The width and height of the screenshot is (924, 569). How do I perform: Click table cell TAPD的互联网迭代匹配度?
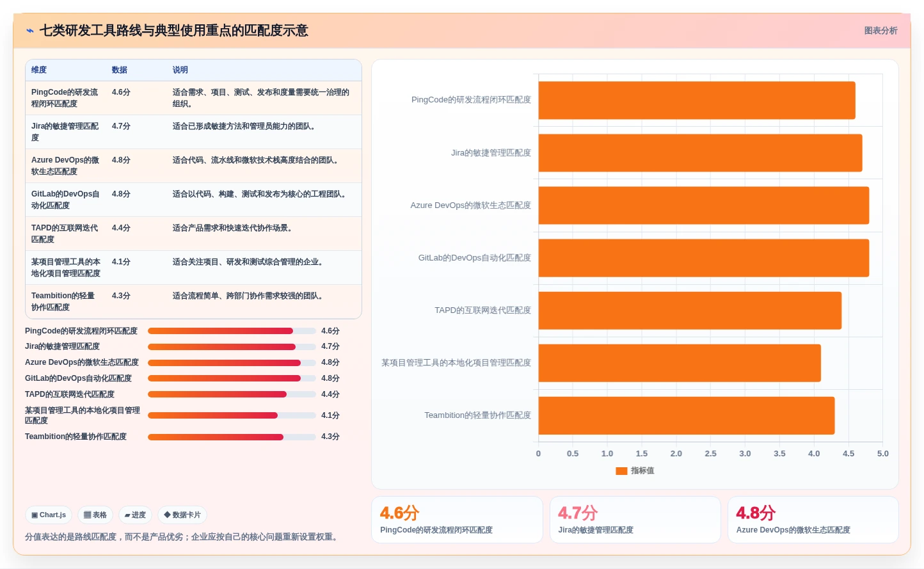pos(65,234)
